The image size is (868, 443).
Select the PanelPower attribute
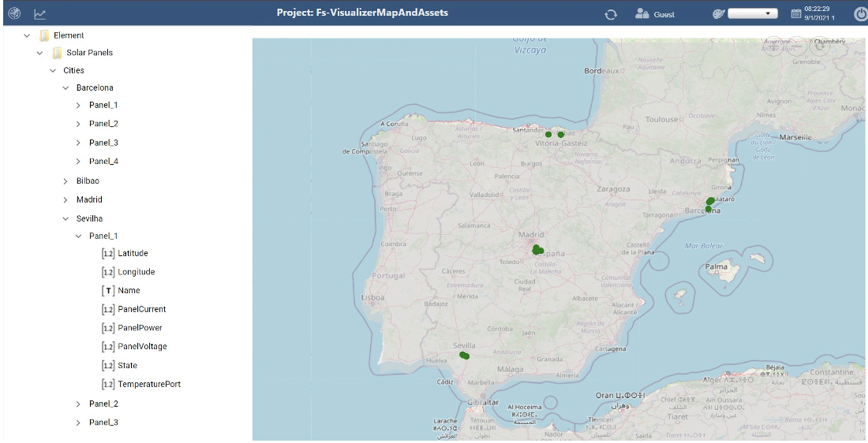click(140, 328)
